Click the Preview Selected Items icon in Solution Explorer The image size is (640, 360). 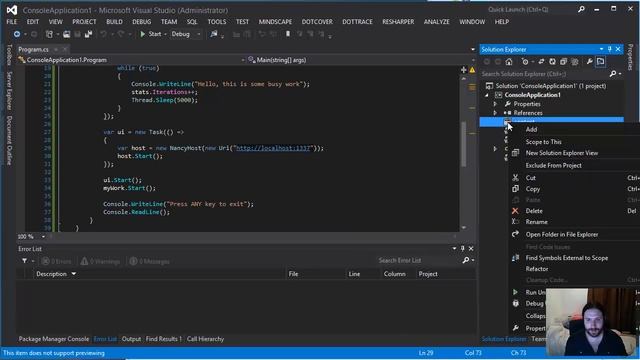coord(600,62)
